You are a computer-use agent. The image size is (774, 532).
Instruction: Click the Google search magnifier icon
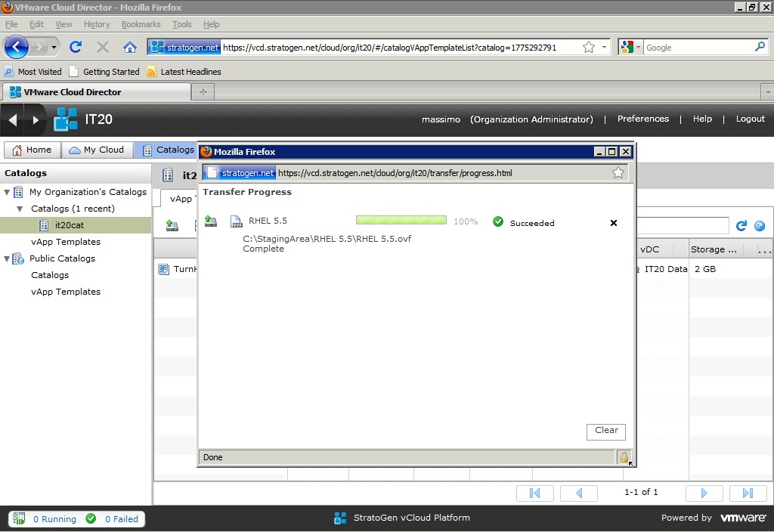760,47
